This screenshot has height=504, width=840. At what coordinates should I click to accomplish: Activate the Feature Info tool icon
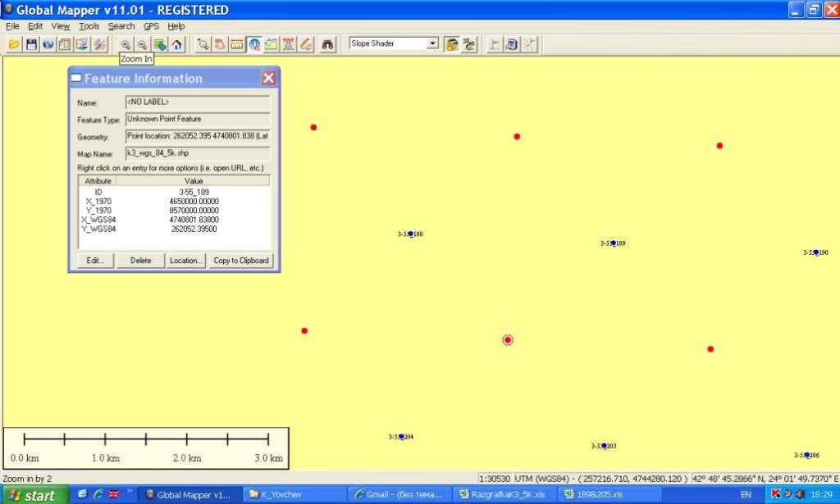click(x=254, y=44)
